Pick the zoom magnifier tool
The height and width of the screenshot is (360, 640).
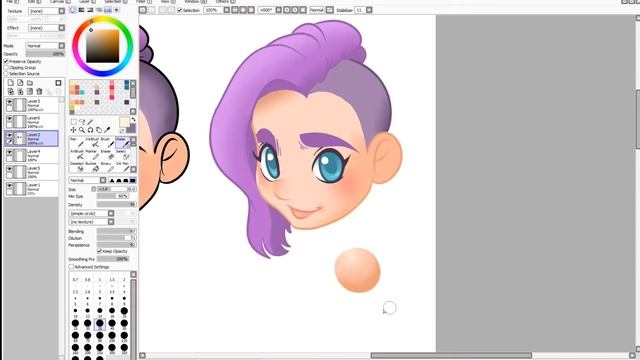[82, 130]
